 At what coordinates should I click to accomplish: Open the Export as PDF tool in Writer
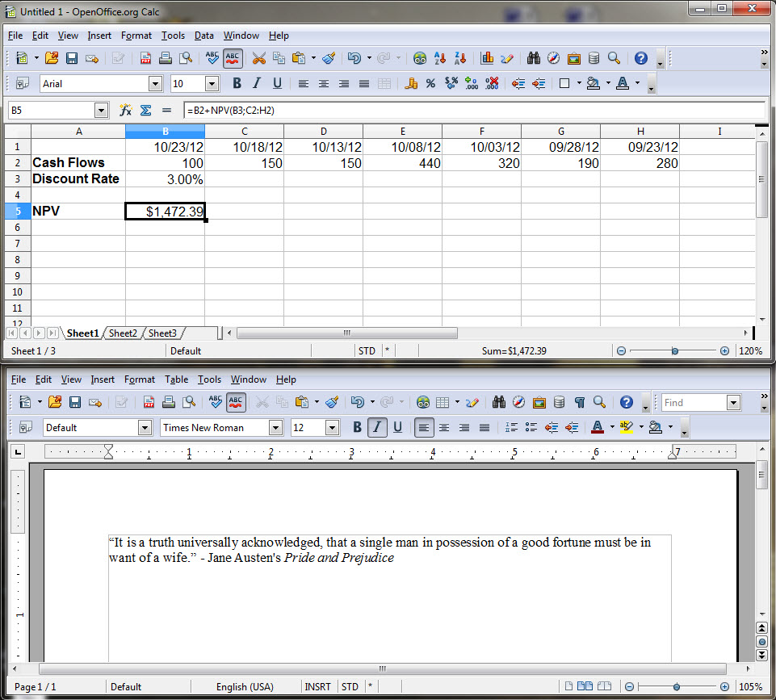(148, 402)
